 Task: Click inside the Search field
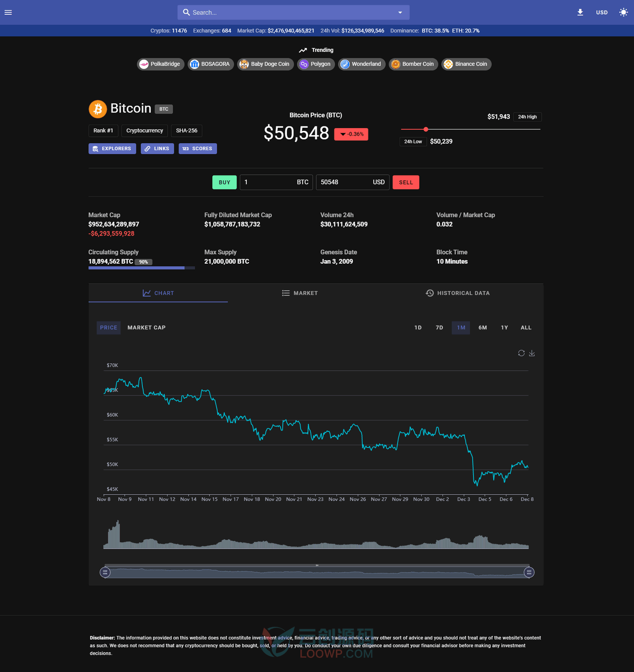click(x=293, y=12)
